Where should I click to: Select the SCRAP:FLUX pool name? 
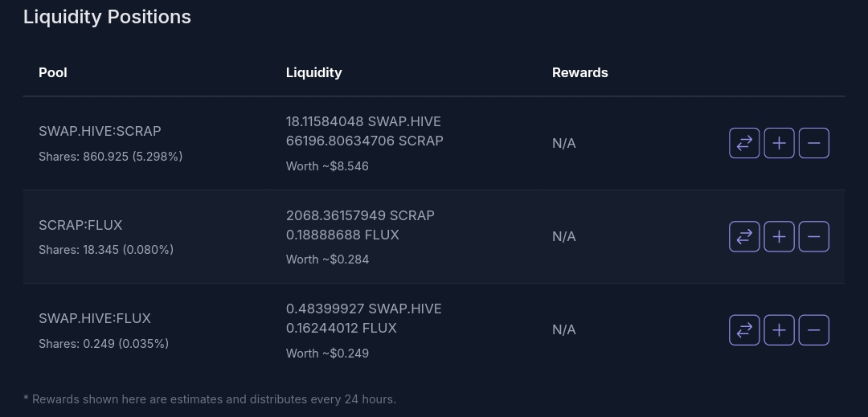(80, 225)
